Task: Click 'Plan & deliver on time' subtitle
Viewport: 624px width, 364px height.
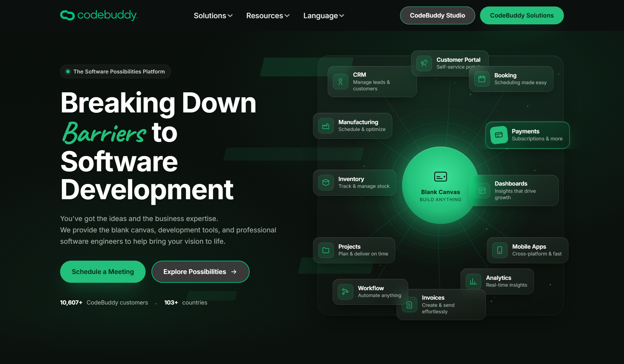Action: [363, 254]
